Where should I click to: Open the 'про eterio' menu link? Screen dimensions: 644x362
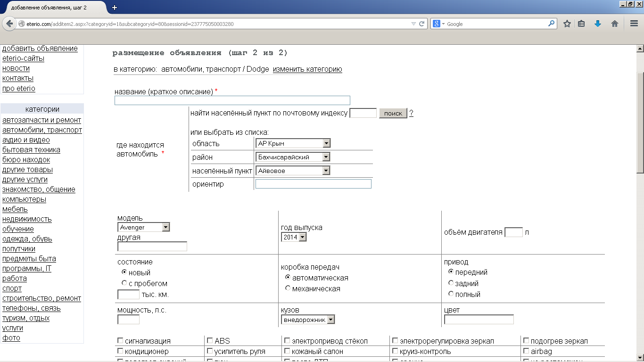point(19,88)
